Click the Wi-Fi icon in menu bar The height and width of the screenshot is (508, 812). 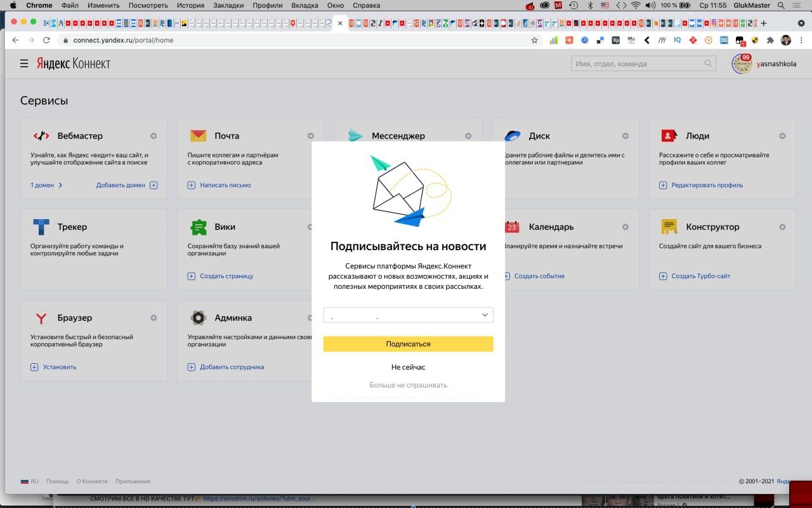636,5
